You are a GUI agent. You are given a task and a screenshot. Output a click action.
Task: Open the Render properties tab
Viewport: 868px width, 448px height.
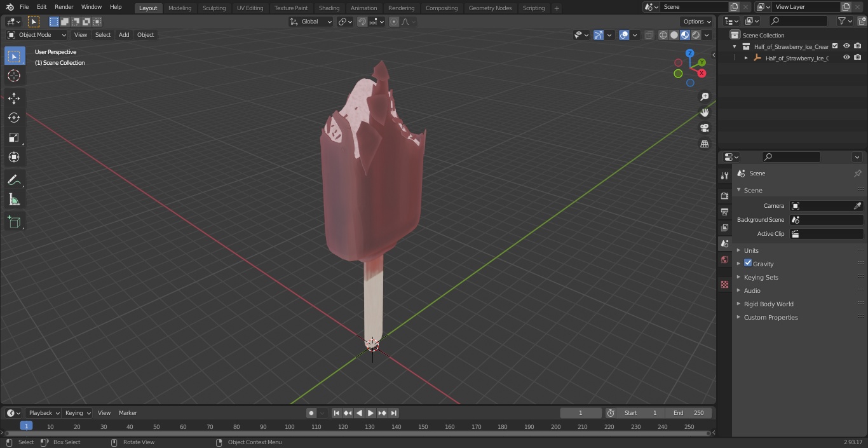[724, 196]
